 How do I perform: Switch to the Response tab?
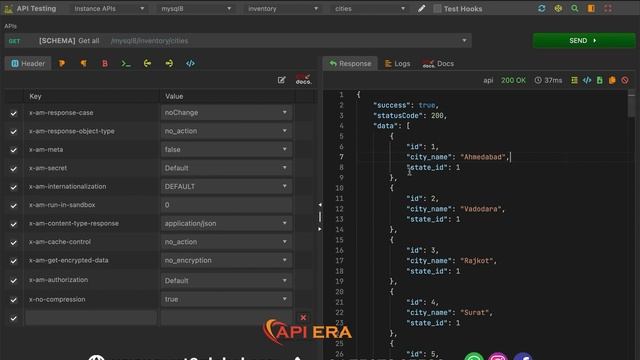350,63
